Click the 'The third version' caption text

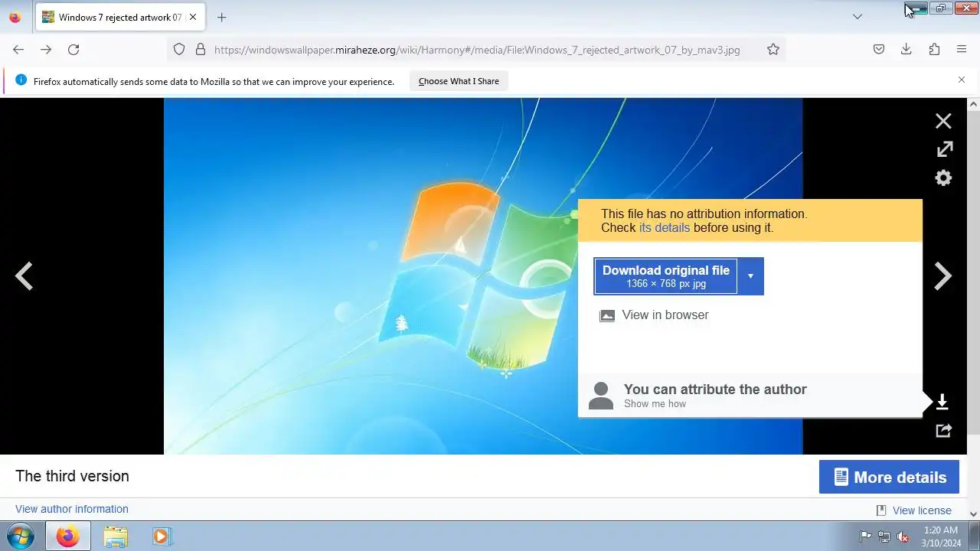click(x=72, y=476)
